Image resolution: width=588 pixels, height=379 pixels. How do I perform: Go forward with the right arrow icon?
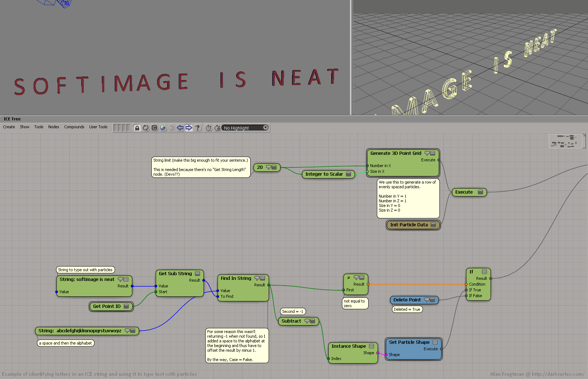click(189, 128)
